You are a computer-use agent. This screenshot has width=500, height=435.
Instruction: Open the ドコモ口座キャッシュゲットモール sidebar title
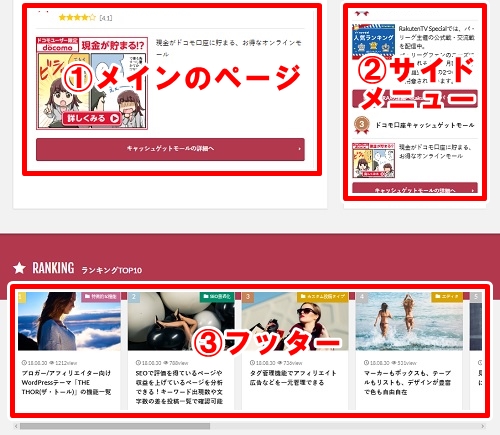(425, 125)
